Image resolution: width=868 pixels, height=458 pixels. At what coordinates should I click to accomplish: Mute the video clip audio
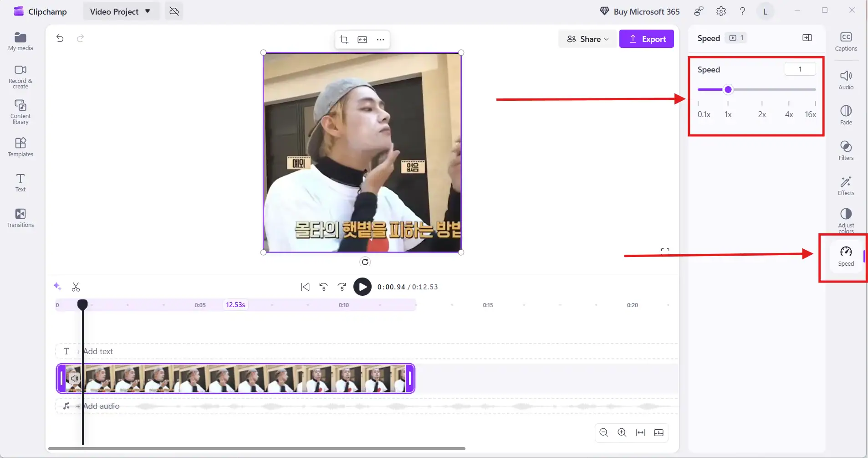[x=75, y=378]
